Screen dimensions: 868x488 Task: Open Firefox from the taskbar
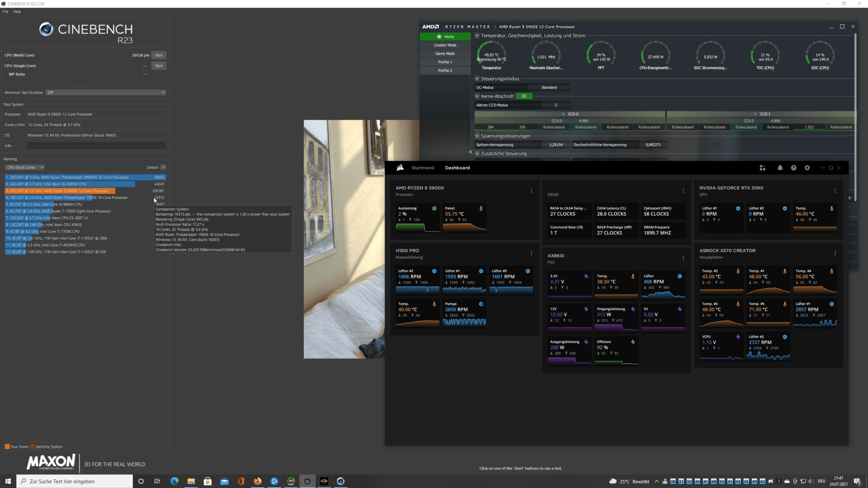258,481
